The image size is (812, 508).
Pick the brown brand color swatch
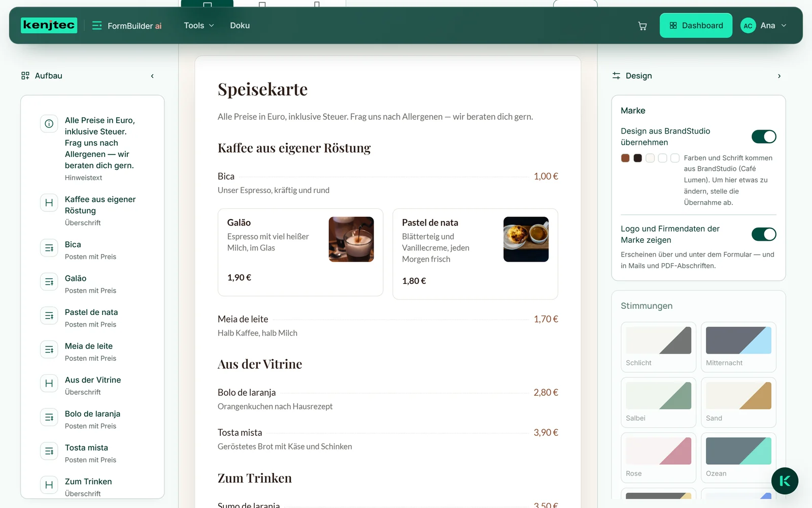click(625, 158)
